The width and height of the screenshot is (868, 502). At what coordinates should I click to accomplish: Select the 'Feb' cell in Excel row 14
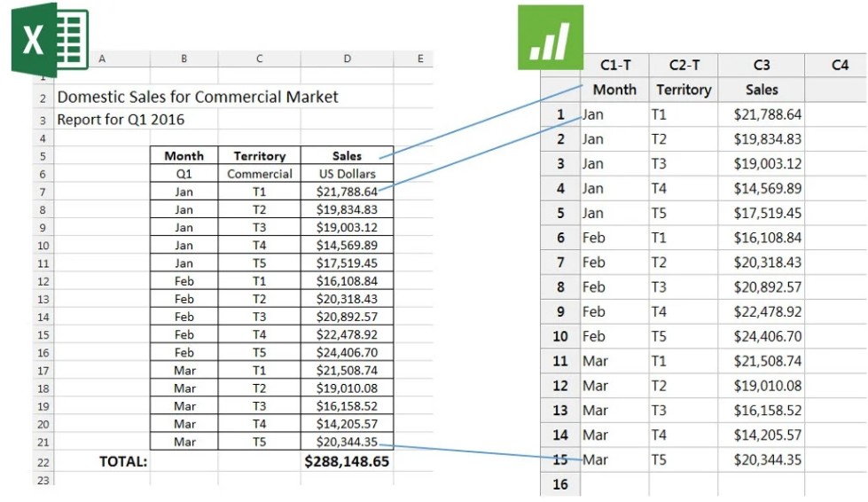pos(184,317)
